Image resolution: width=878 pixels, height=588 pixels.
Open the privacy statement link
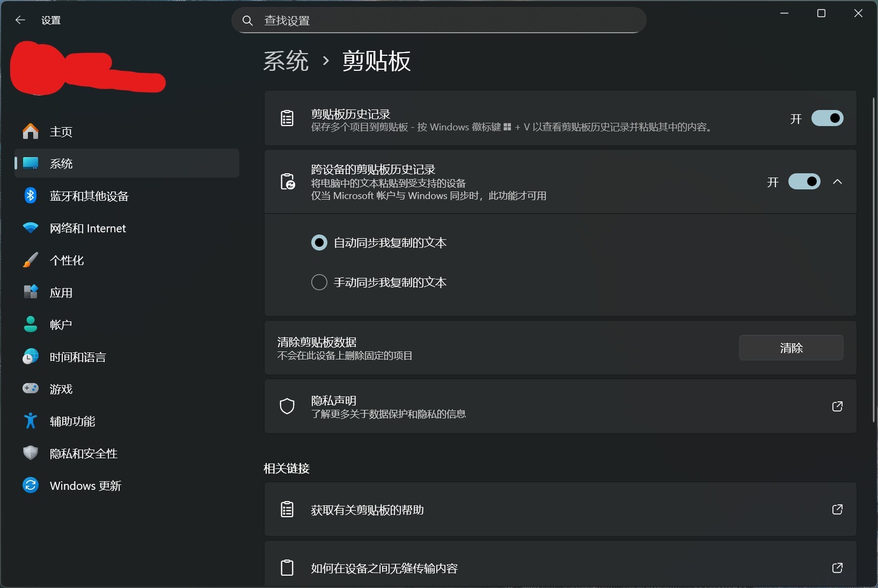(837, 407)
